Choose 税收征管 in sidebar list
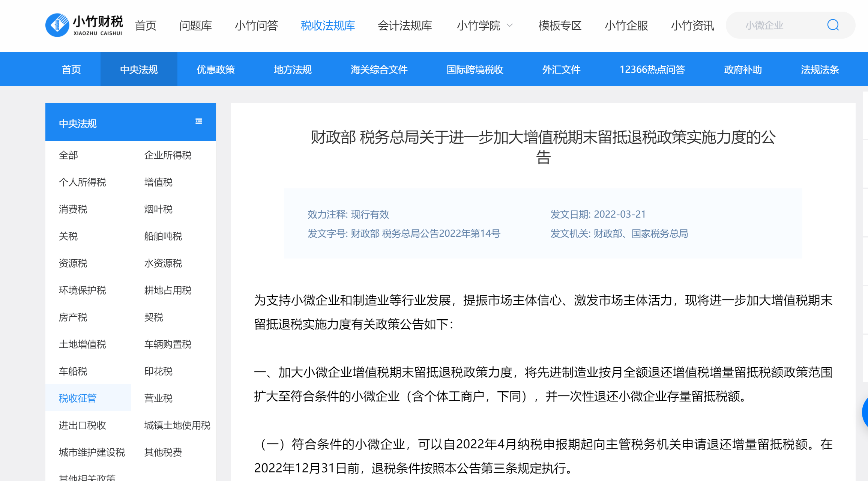 click(78, 398)
